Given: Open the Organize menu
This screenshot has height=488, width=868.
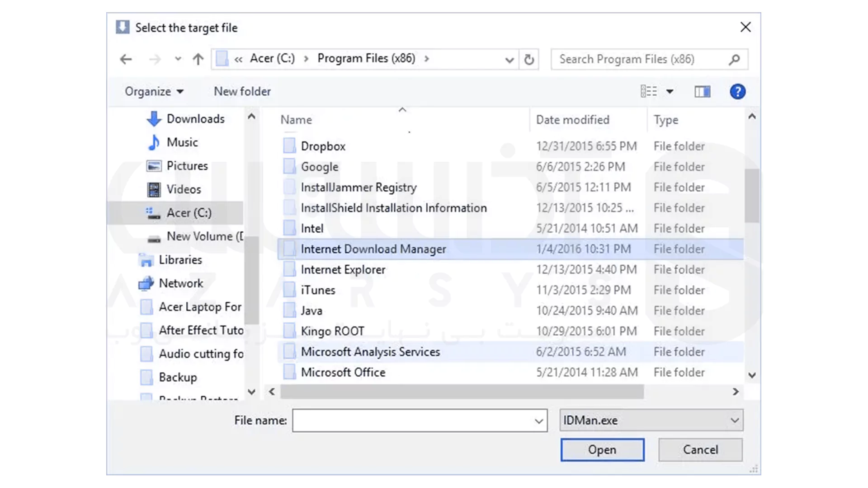Looking at the screenshot, I should 154,92.
